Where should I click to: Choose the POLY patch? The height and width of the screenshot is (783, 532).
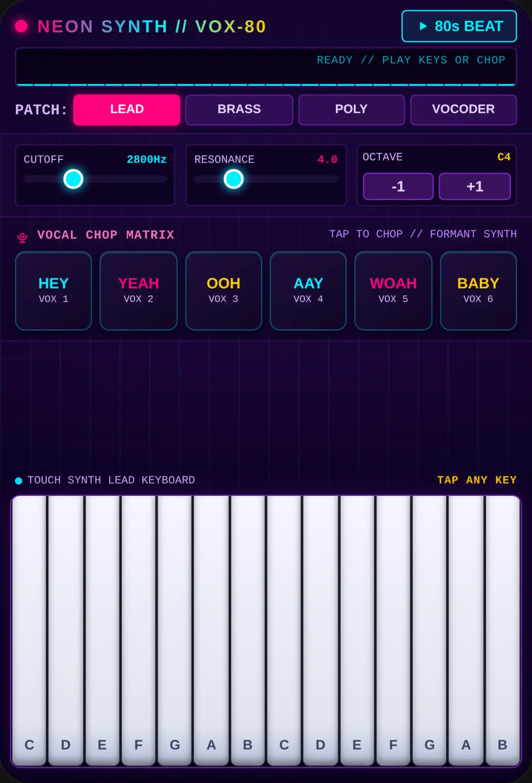pyautogui.click(x=351, y=109)
